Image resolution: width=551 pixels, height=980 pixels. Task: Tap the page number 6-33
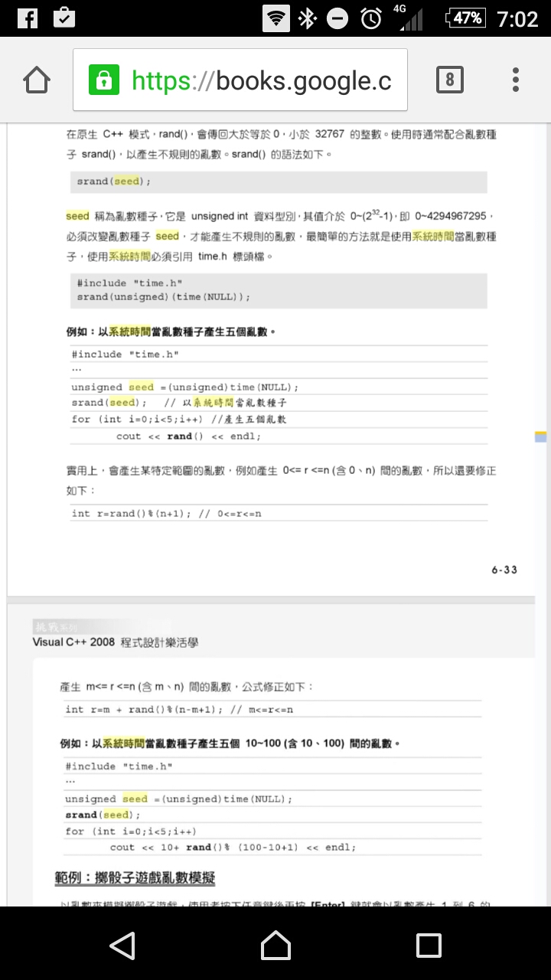504,570
